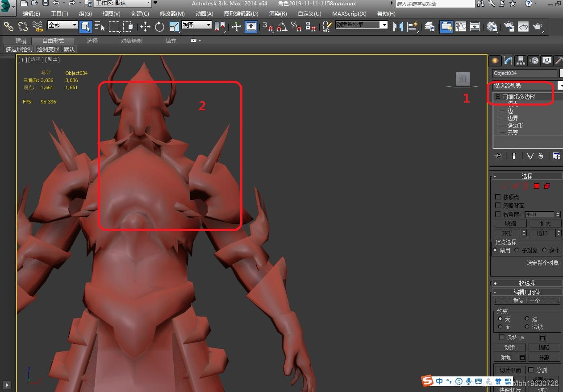Screen dimensions: 563x392
Task: Click the 扩大 button
Action: point(545,223)
